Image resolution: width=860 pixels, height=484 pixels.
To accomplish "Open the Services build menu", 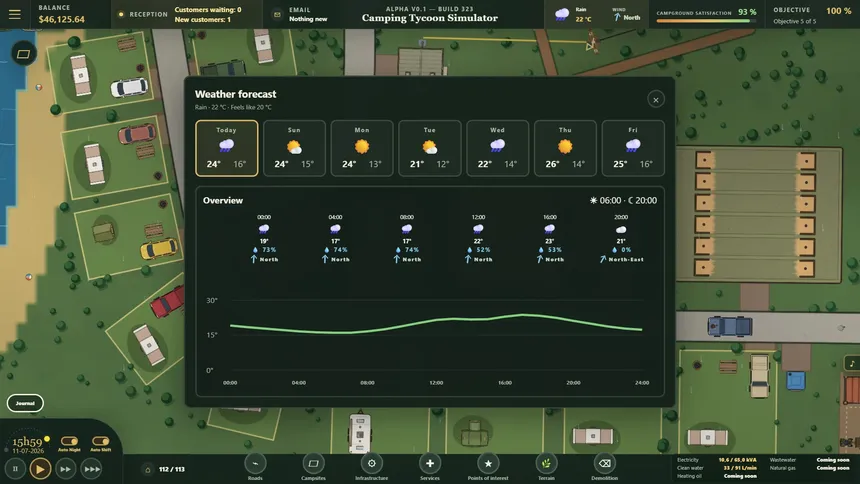I will [429, 464].
